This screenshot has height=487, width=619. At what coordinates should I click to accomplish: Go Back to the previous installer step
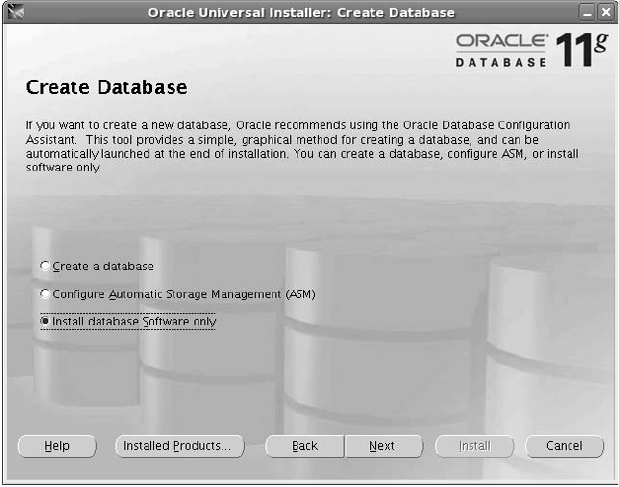pos(305,446)
